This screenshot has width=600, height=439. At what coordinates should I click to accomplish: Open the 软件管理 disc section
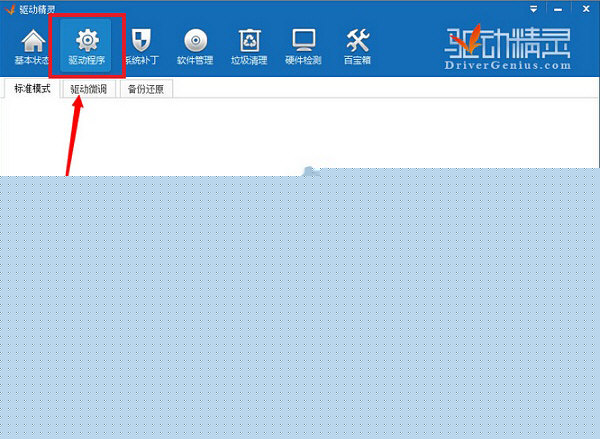tap(195, 47)
